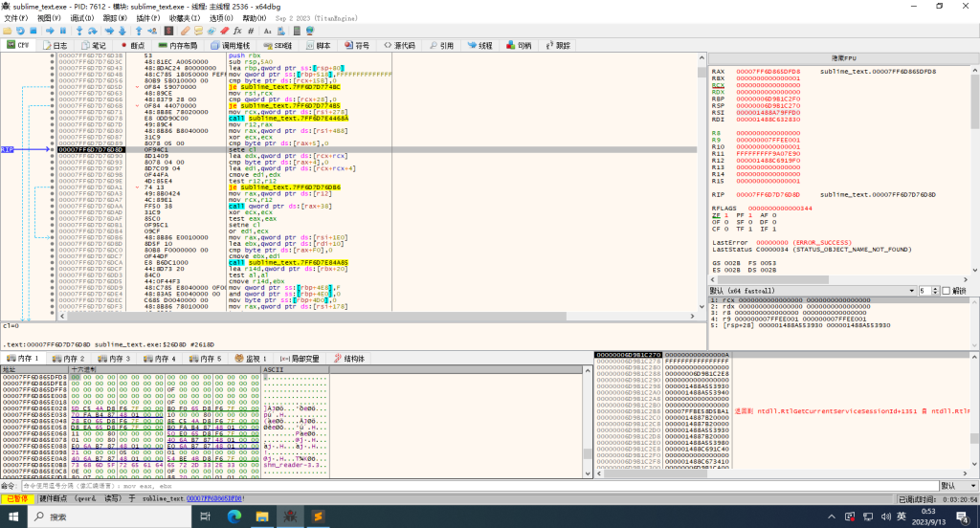
Task: Toggle the 解锁 checkbox in arguments panel
Action: pyautogui.click(x=947, y=290)
